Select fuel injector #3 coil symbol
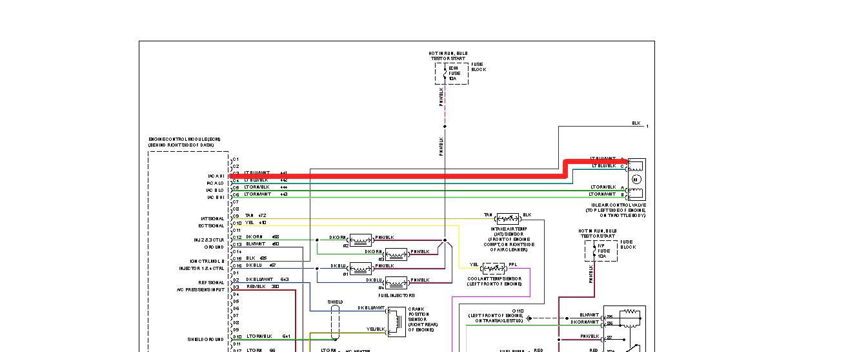Viewport: 868px width, 352px height. pyautogui.click(x=396, y=254)
